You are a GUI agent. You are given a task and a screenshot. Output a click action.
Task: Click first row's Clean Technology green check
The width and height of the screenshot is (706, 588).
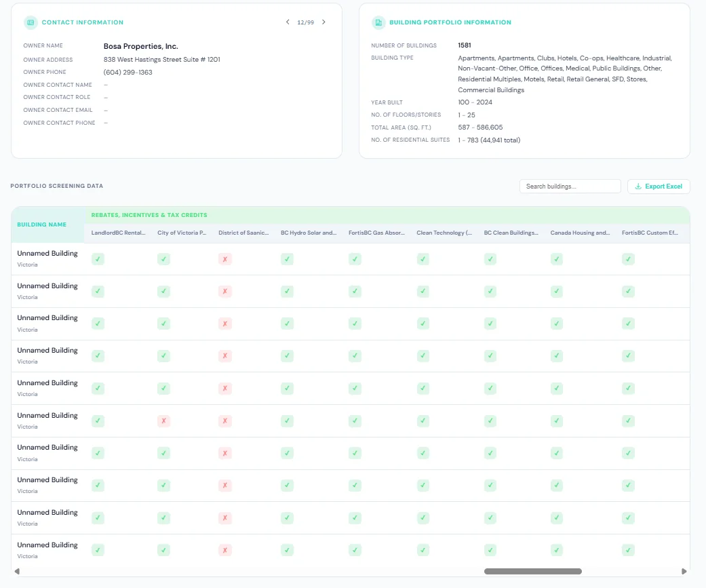click(423, 259)
